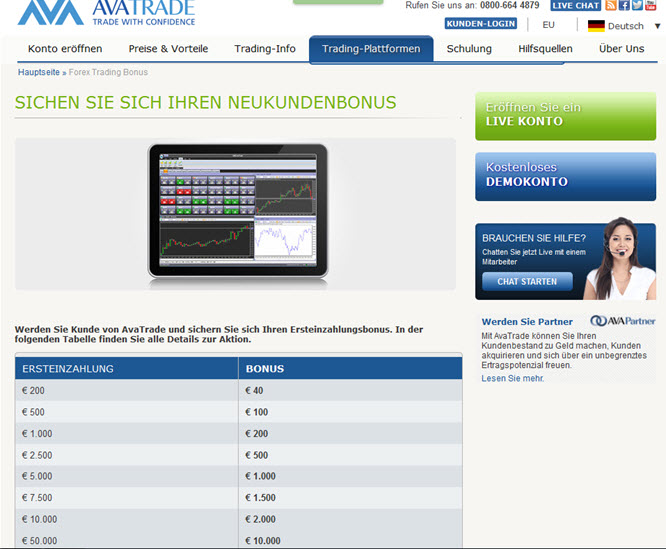This screenshot has width=666, height=549.
Task: Click Eröffnen Sie ein LIVE KONTO button
Action: 565,116
